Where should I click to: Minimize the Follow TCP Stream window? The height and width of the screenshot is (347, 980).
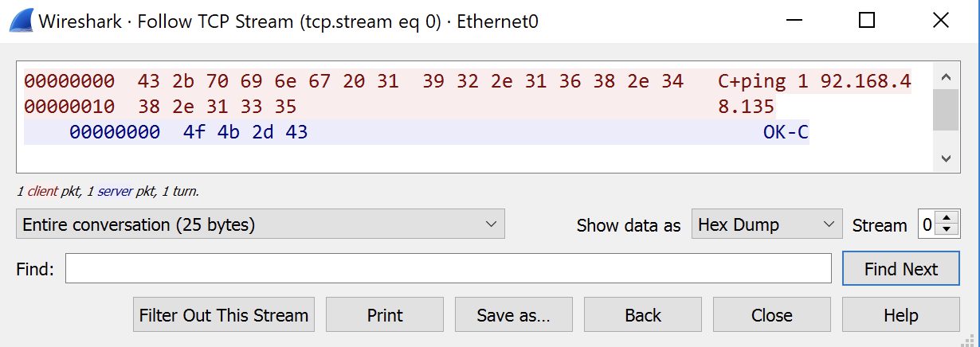793,21
